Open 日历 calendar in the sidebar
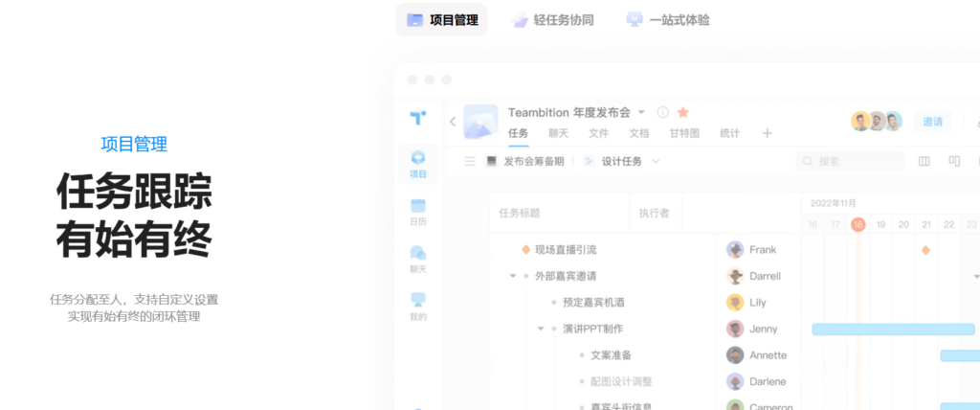The height and width of the screenshot is (410, 980). coord(418,213)
